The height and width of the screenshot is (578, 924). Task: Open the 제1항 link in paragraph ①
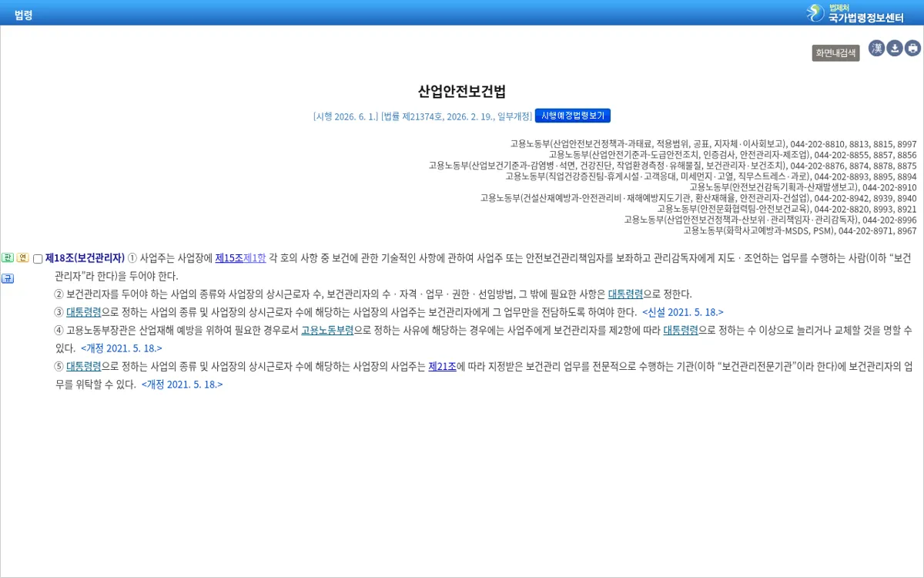[x=255, y=258]
